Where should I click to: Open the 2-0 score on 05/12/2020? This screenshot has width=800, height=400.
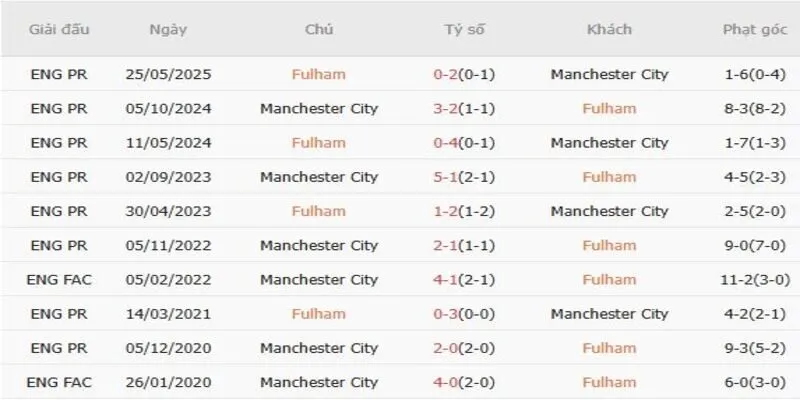coord(446,348)
